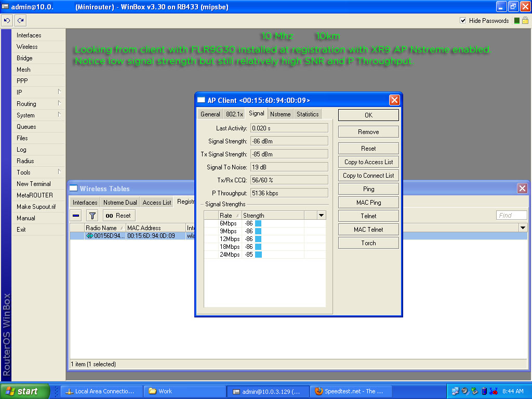Click Make Supout.rif in sidebar
This screenshot has width=532, height=399.
[36, 207]
